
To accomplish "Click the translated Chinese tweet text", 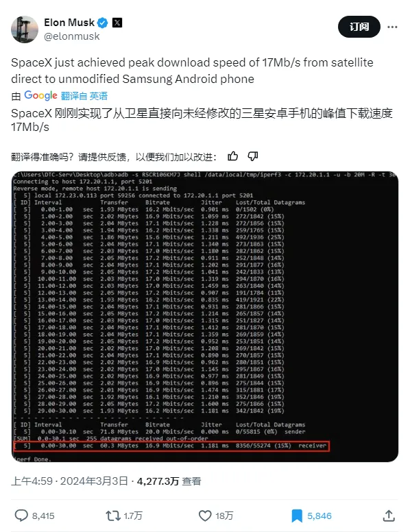I will pyautogui.click(x=202, y=120).
